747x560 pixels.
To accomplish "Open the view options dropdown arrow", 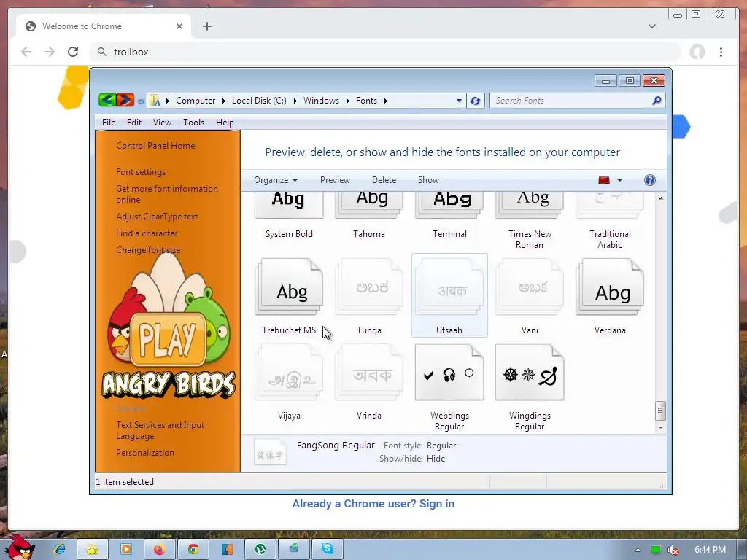I will (619, 180).
